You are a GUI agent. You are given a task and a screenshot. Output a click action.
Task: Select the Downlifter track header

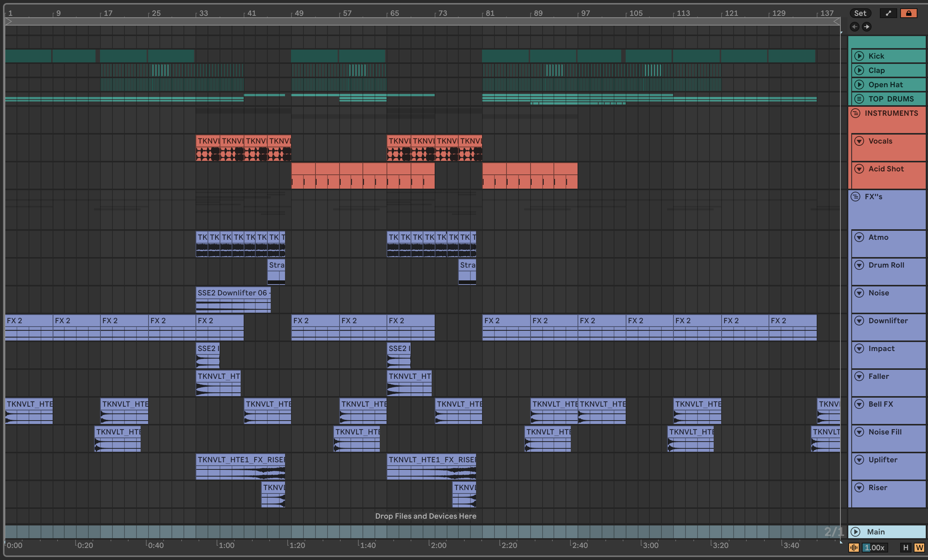[x=888, y=321]
